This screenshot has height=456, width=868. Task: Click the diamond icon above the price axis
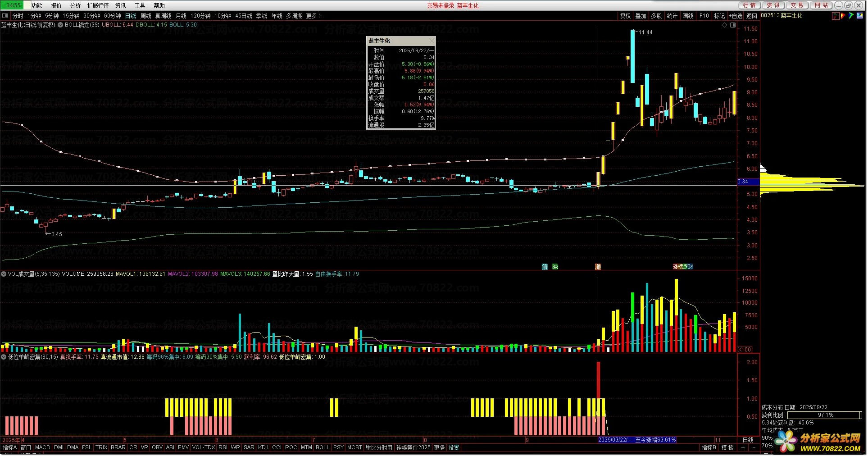tap(725, 25)
